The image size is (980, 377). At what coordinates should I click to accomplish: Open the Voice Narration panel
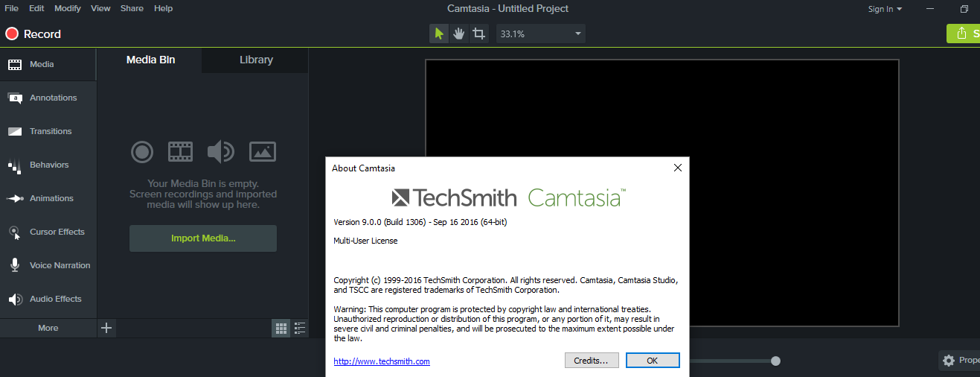pyautogui.click(x=48, y=265)
